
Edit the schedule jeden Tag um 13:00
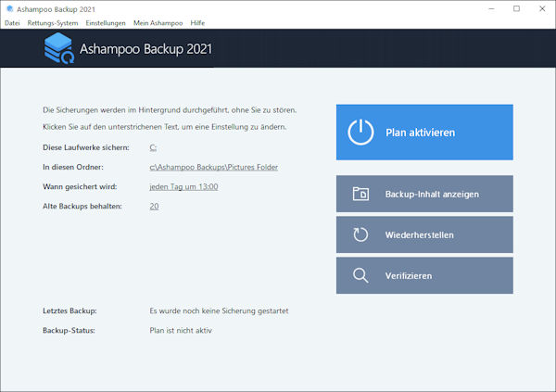pos(183,186)
